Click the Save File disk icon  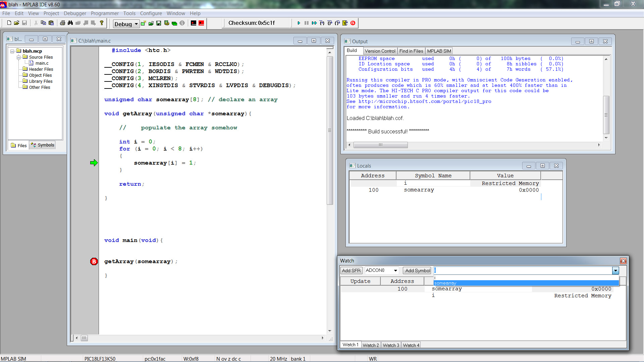24,23
